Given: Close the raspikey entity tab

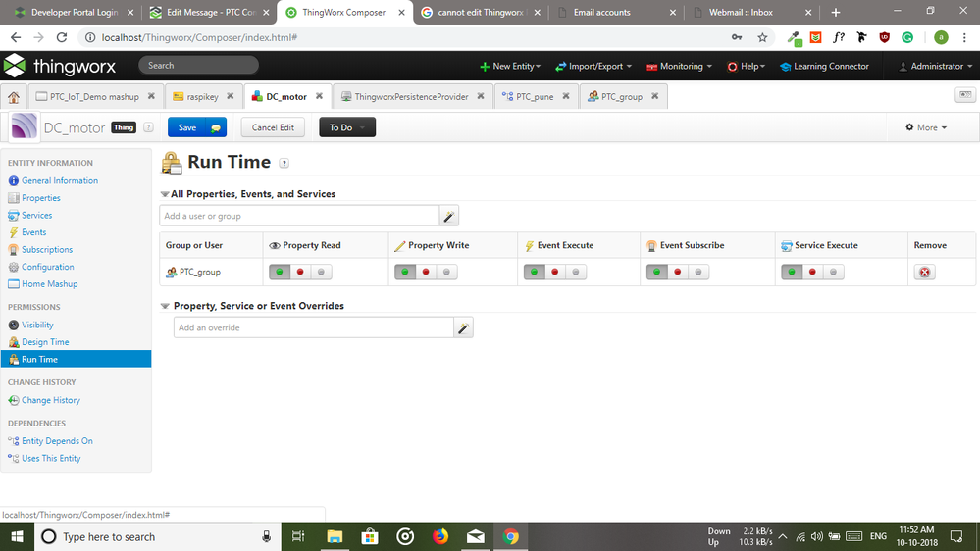Looking at the screenshot, I should tap(230, 96).
